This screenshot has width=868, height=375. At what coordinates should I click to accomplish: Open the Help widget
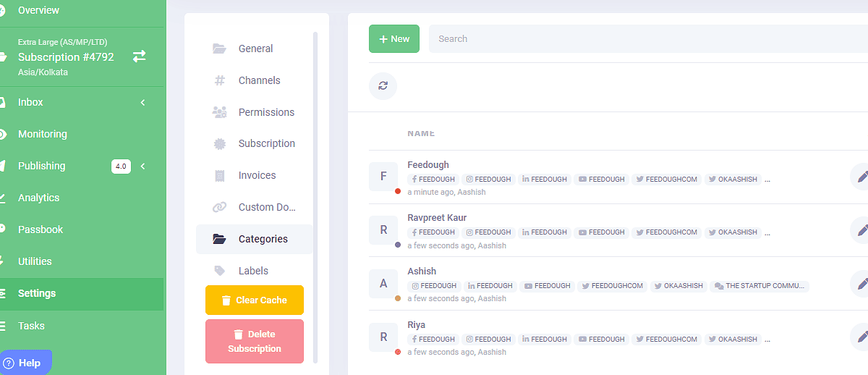25,363
